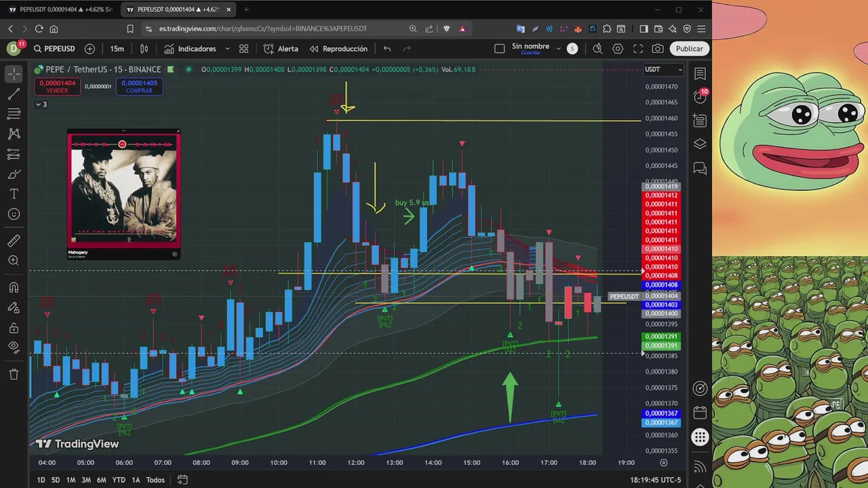This screenshot has width=868, height=488.
Task: Open the indicator templates grid icon
Action: coord(243,49)
